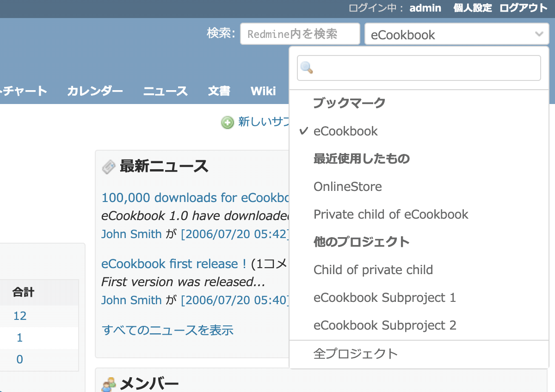This screenshot has height=392, width=555.
Task: Focus the project filter search box
Action: 419,68
